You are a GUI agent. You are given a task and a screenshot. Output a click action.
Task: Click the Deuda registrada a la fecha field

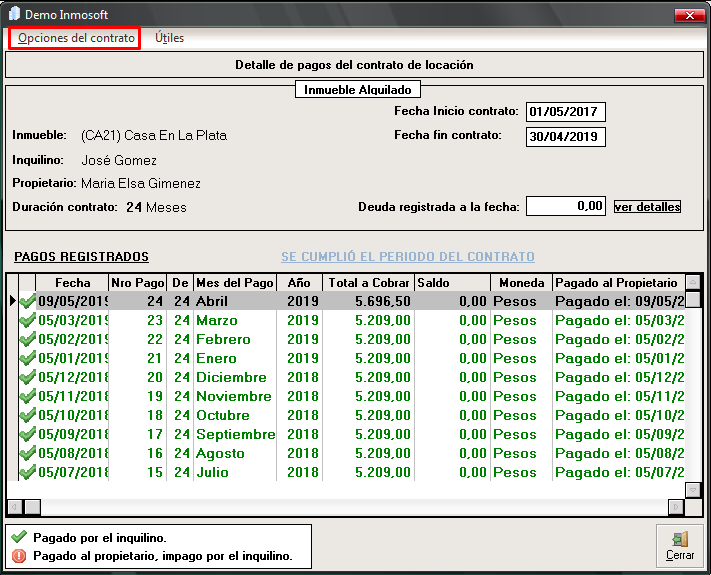(x=565, y=206)
